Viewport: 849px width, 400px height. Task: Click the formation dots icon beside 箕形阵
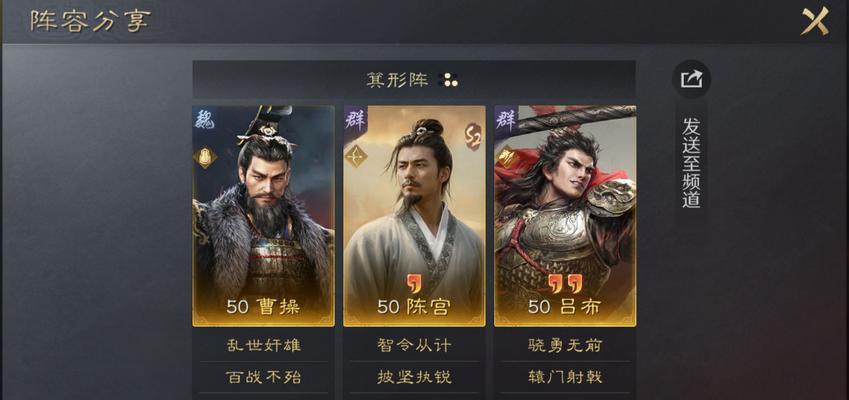point(448,80)
